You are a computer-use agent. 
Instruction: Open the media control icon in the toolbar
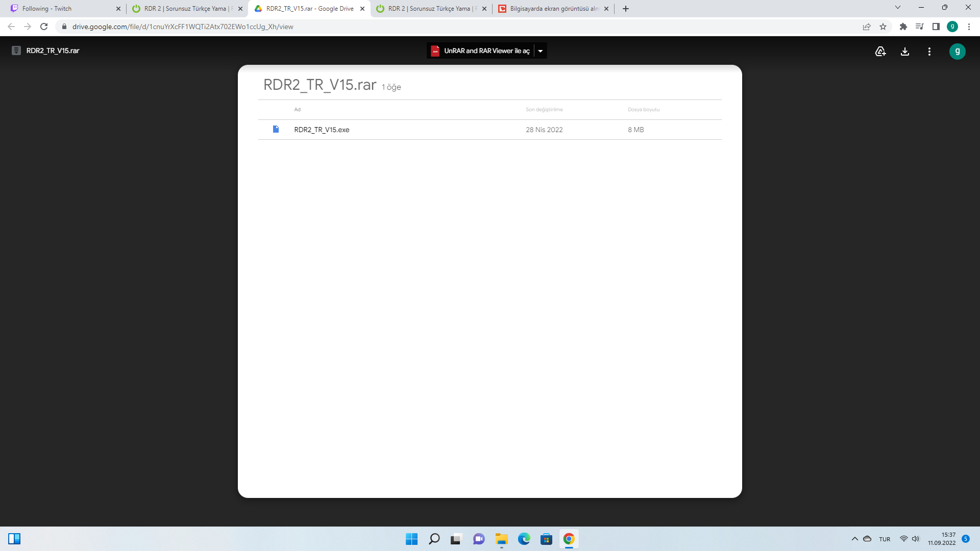[x=919, y=27]
